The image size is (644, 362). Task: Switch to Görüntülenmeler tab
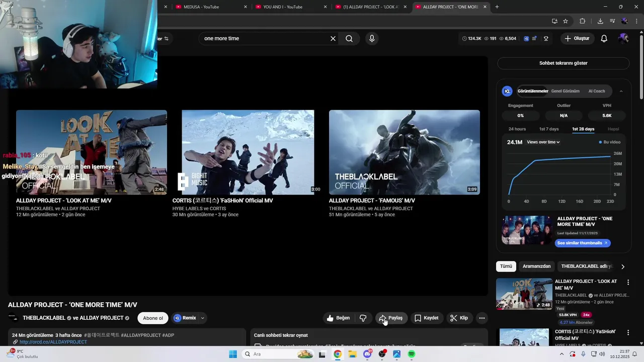(533, 91)
